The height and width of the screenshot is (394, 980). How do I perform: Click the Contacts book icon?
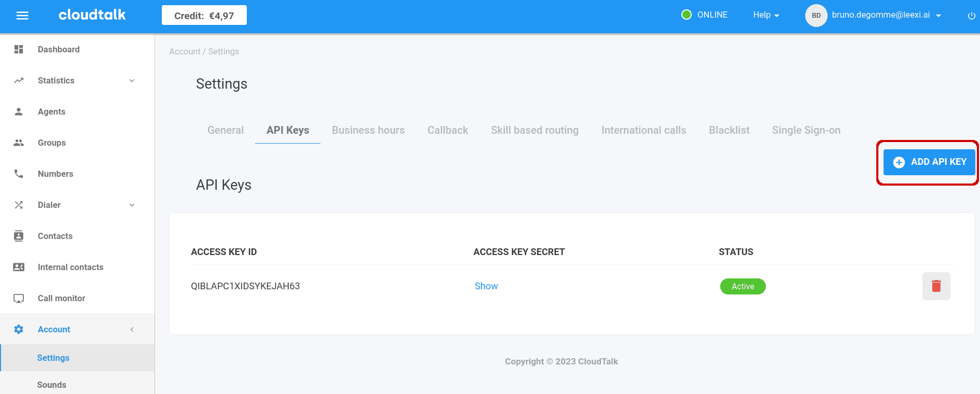19,236
